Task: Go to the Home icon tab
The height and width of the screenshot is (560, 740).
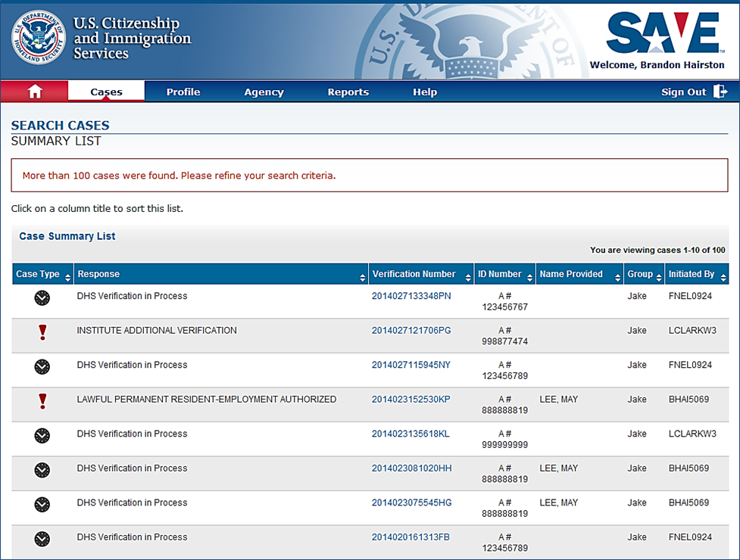Action: (x=34, y=92)
